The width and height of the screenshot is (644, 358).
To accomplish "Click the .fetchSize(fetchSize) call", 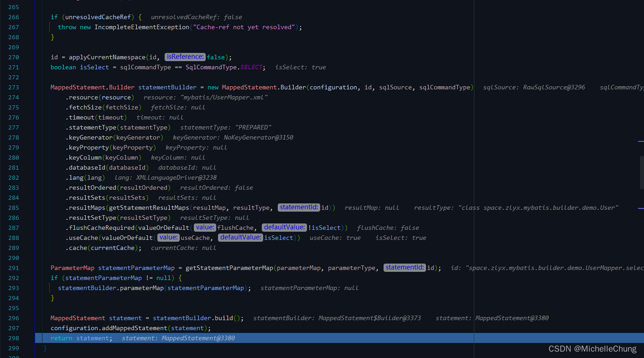I will click(103, 107).
